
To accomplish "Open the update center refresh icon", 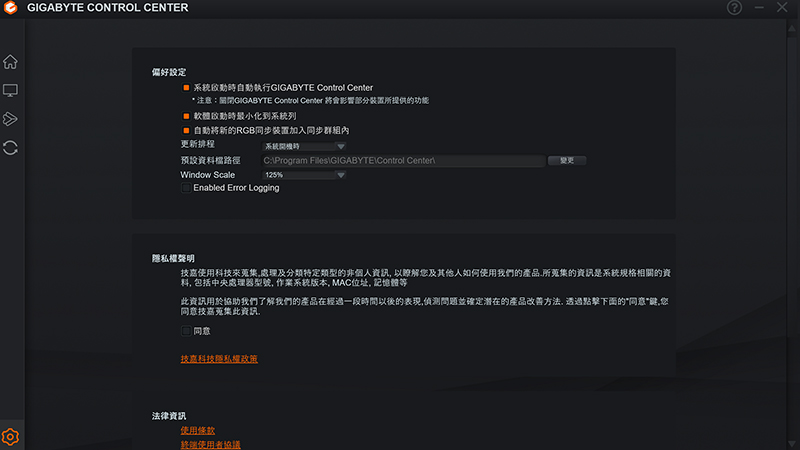I will click(10, 148).
